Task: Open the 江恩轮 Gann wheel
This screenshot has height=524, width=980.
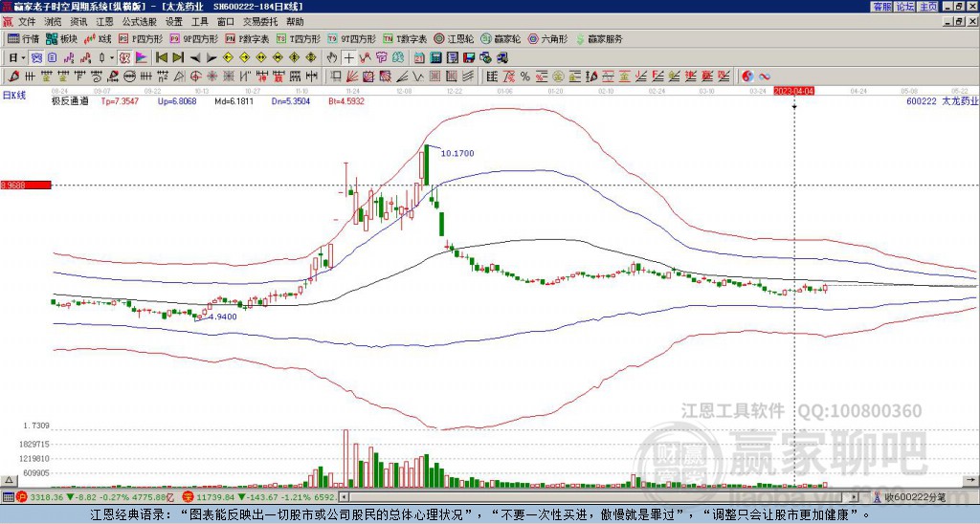Action: click(x=455, y=38)
